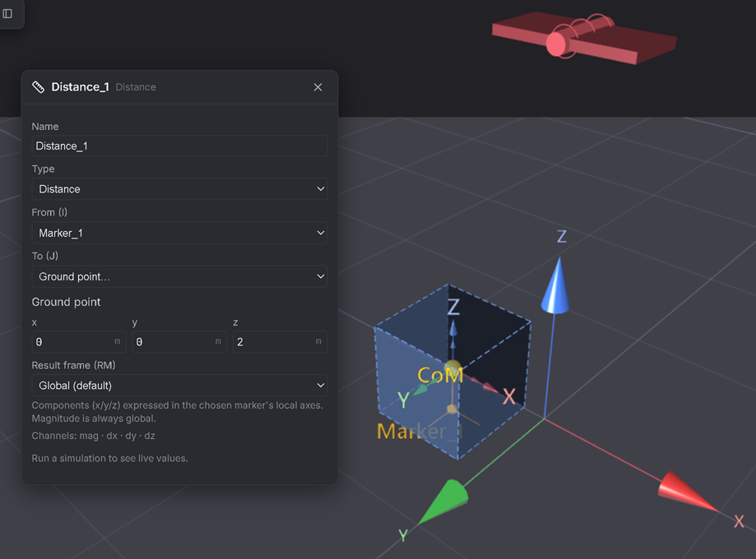Click the Ground point y input field

point(179,342)
